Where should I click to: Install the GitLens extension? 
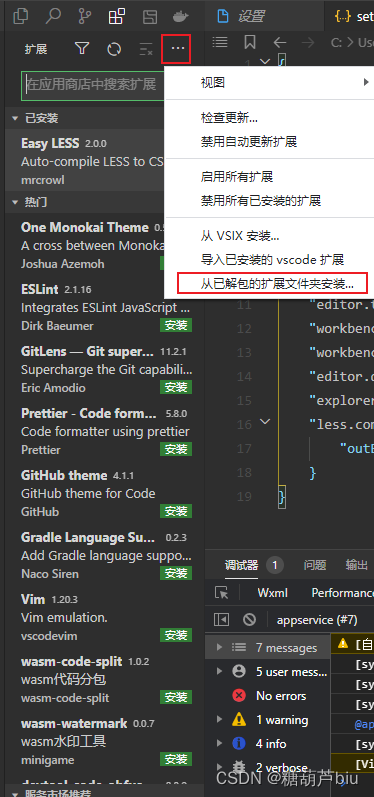coord(176,387)
